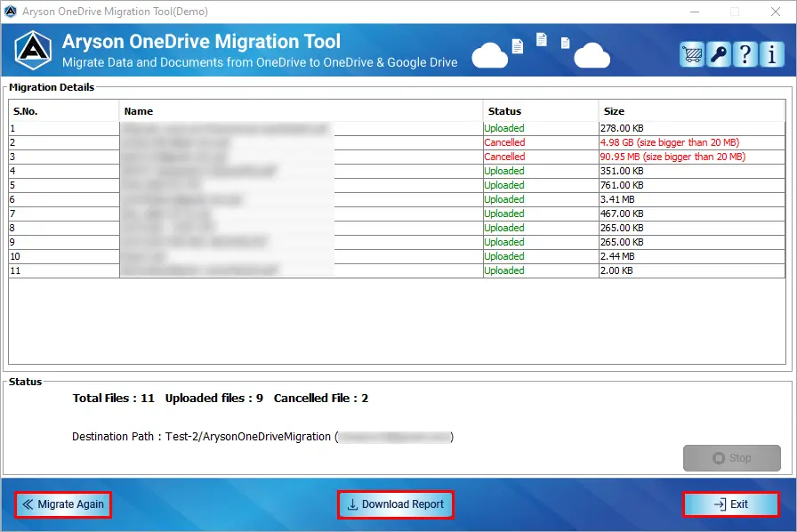Click the S.No. column header
This screenshot has height=532, width=797.
coord(64,111)
